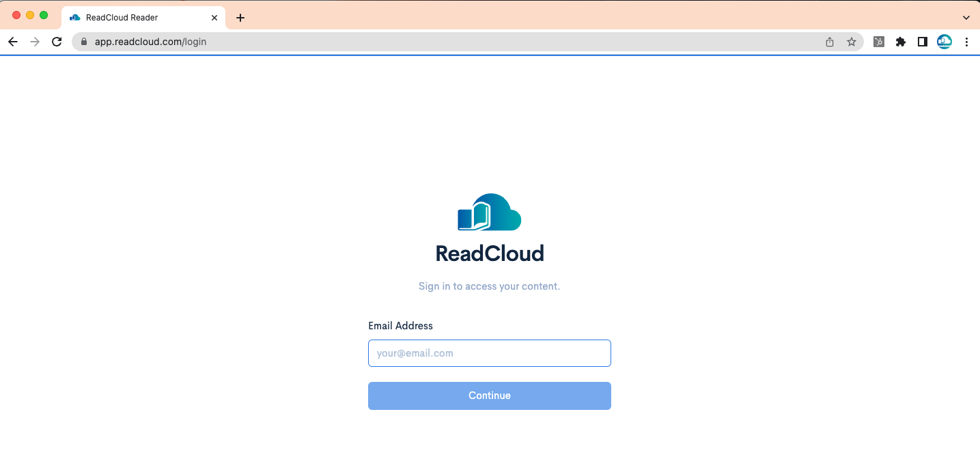Image resolution: width=980 pixels, height=455 pixels.
Task: Click the black square extension icon
Action: [x=922, y=42]
